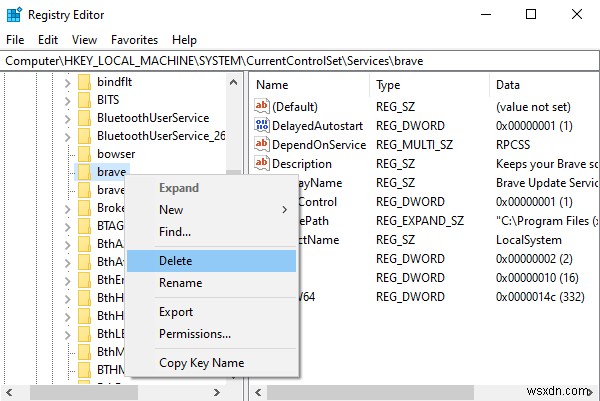Select the bowser key label
The image size is (600, 401).
coord(116,154)
